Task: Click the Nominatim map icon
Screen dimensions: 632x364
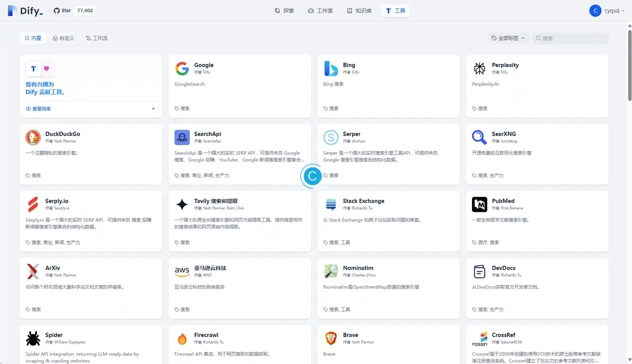Action: (x=331, y=271)
